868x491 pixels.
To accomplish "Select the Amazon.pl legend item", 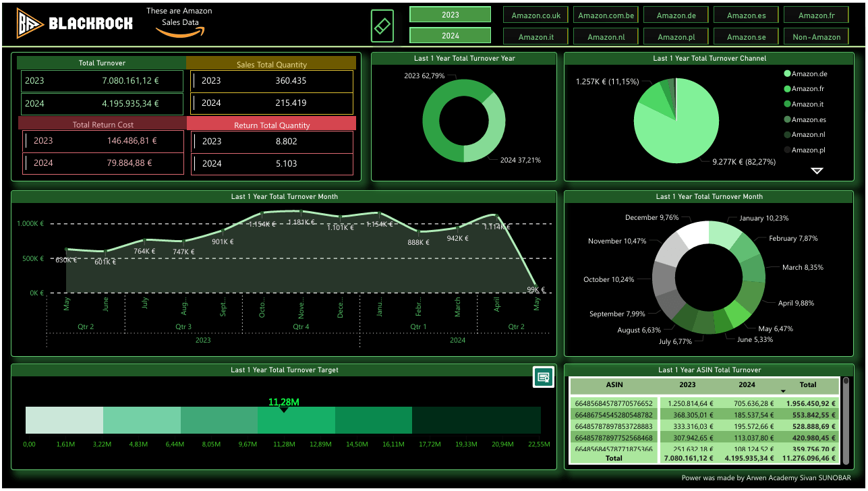I will (804, 150).
